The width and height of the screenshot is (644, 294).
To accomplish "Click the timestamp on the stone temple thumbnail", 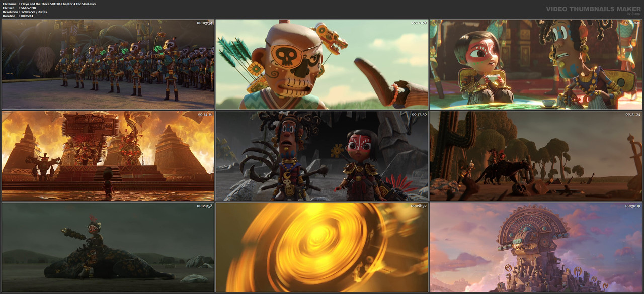I will click(632, 206).
